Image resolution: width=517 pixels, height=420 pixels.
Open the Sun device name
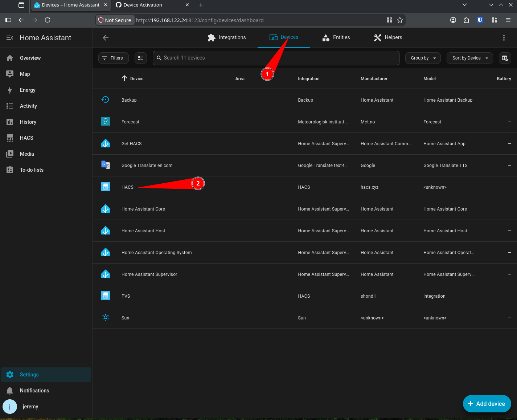click(x=125, y=318)
